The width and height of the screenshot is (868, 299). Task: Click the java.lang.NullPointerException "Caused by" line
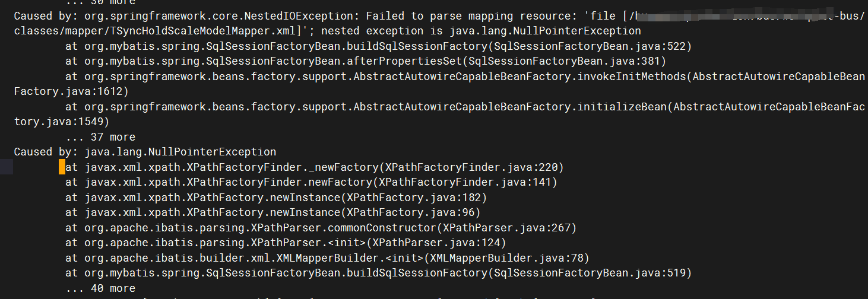click(x=145, y=152)
